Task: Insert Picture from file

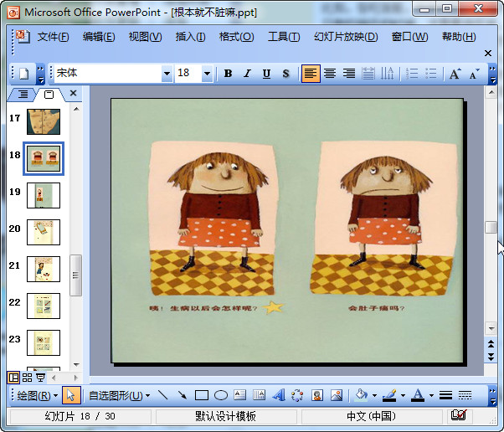Action: (337, 395)
